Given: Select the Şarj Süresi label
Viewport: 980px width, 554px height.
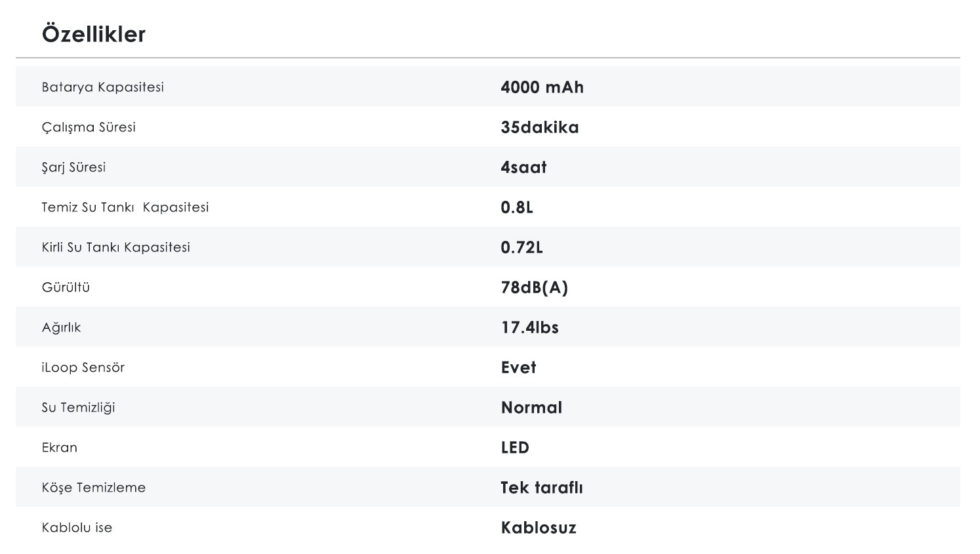Looking at the screenshot, I should (x=73, y=167).
